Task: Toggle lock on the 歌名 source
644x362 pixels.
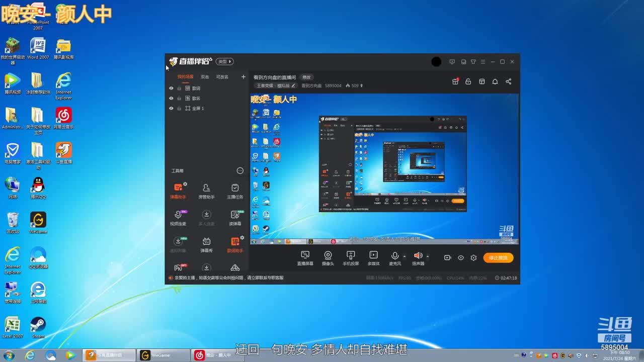Action: point(179,98)
